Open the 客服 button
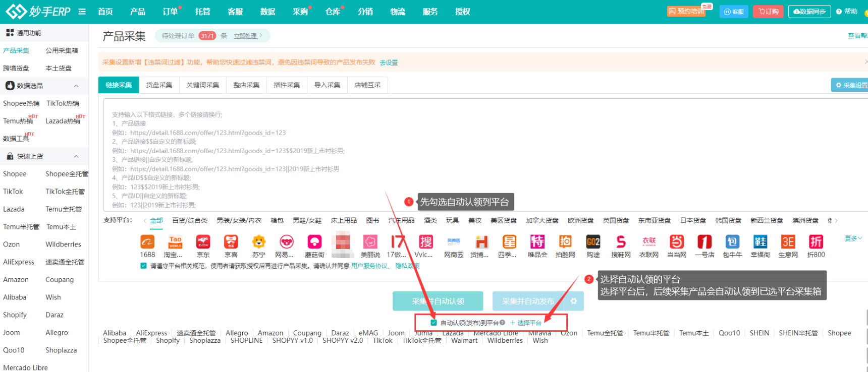 coord(734,11)
